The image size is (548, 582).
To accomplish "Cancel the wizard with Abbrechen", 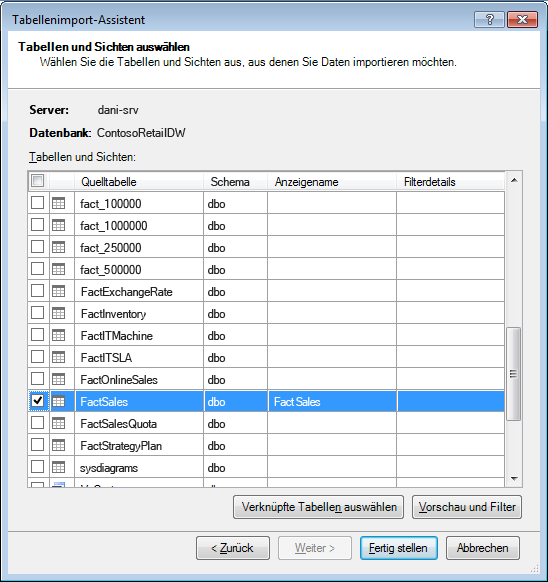I will tap(483, 548).
